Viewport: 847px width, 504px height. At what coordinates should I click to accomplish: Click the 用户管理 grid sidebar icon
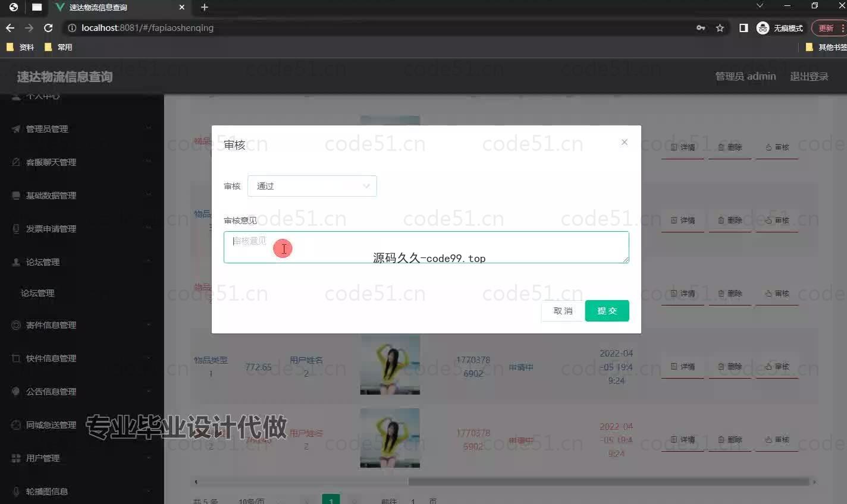click(x=16, y=458)
